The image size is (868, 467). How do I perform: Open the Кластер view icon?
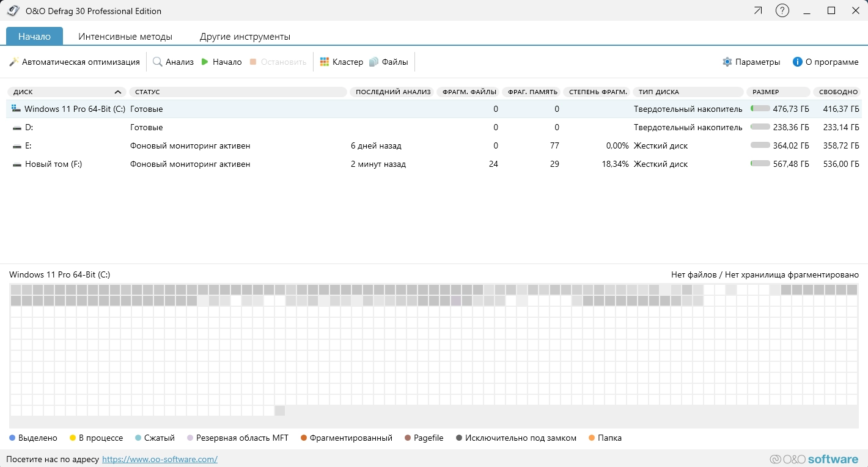tap(325, 62)
